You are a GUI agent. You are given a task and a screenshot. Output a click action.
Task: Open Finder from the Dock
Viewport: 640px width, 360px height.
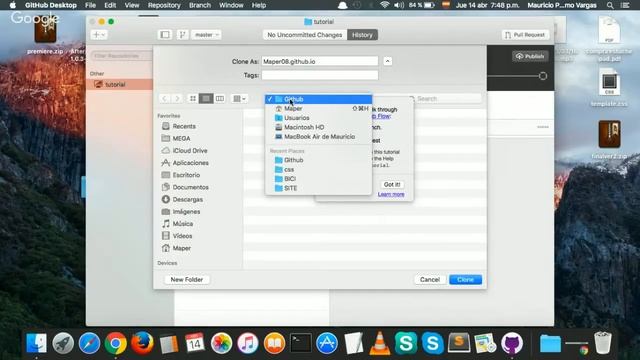click(36, 343)
